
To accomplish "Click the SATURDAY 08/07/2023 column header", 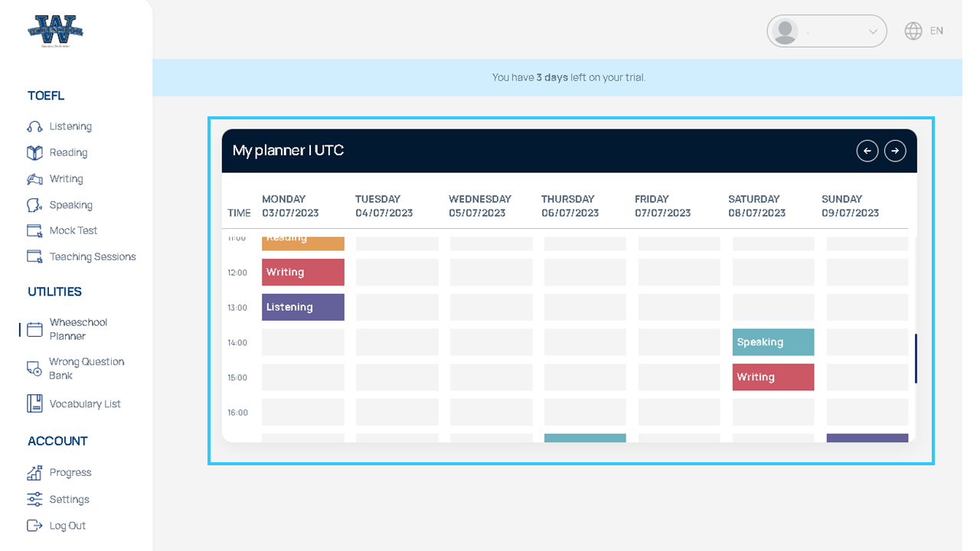I will pyautogui.click(x=756, y=206).
